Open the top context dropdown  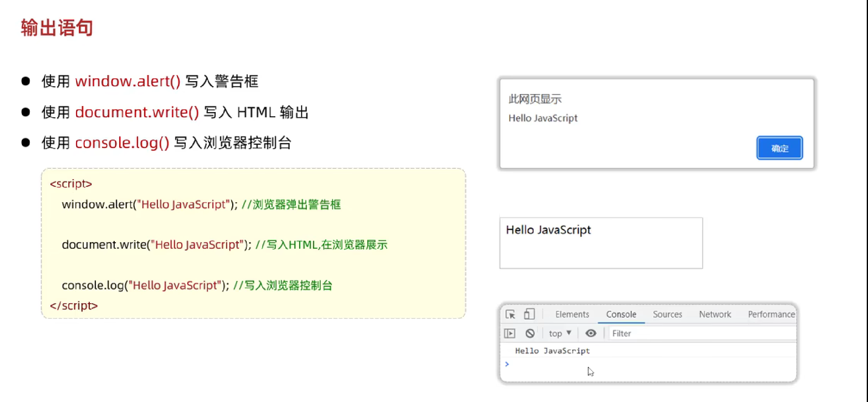(x=560, y=334)
